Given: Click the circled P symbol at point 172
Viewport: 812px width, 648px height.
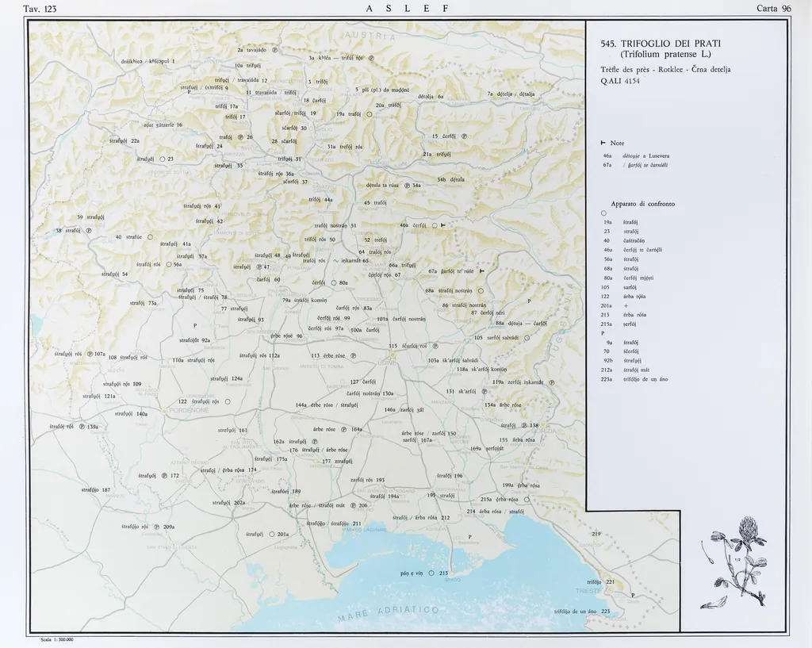Looking at the screenshot, I should point(164,475).
